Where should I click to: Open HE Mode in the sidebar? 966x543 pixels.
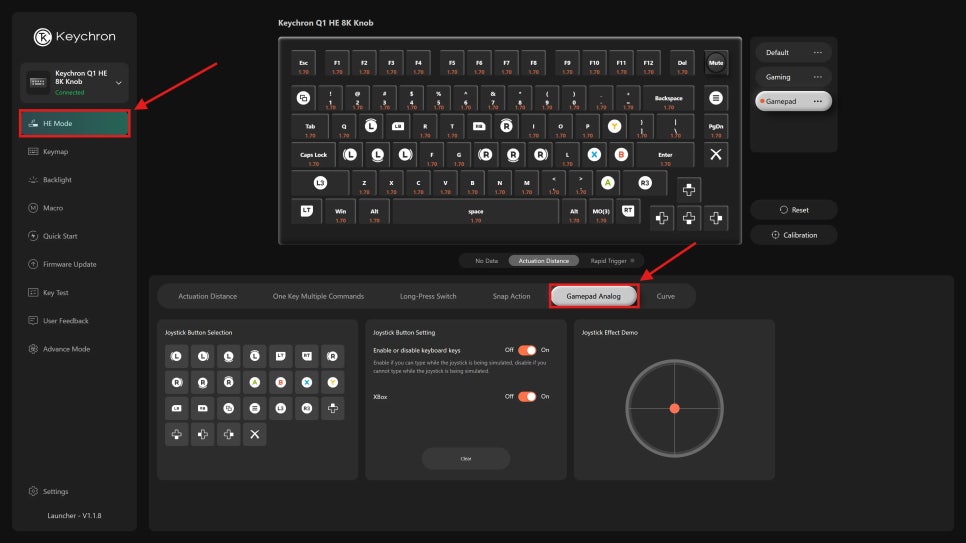coord(75,123)
